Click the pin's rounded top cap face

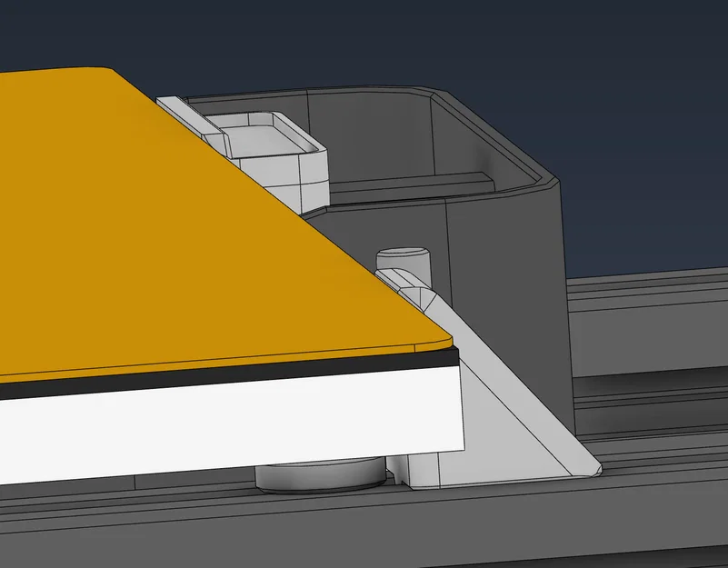click(403, 248)
